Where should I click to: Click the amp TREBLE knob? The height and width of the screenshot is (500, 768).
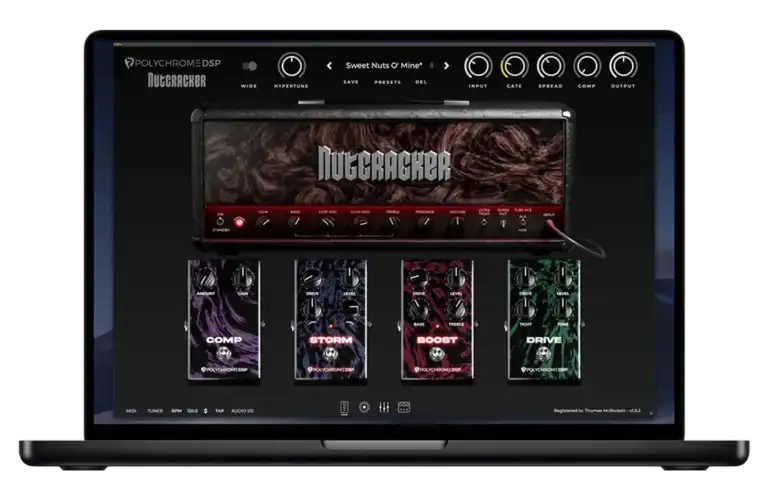(393, 222)
